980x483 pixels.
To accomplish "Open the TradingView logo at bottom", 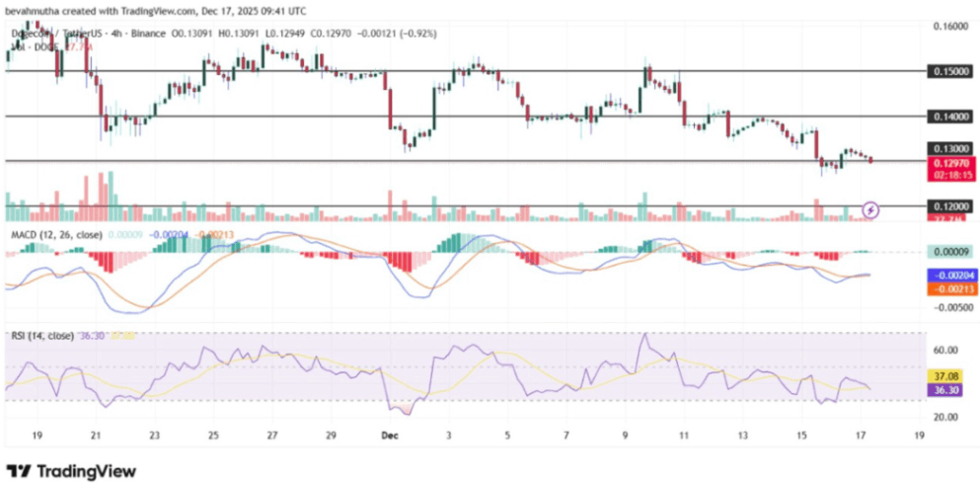I will point(71,470).
